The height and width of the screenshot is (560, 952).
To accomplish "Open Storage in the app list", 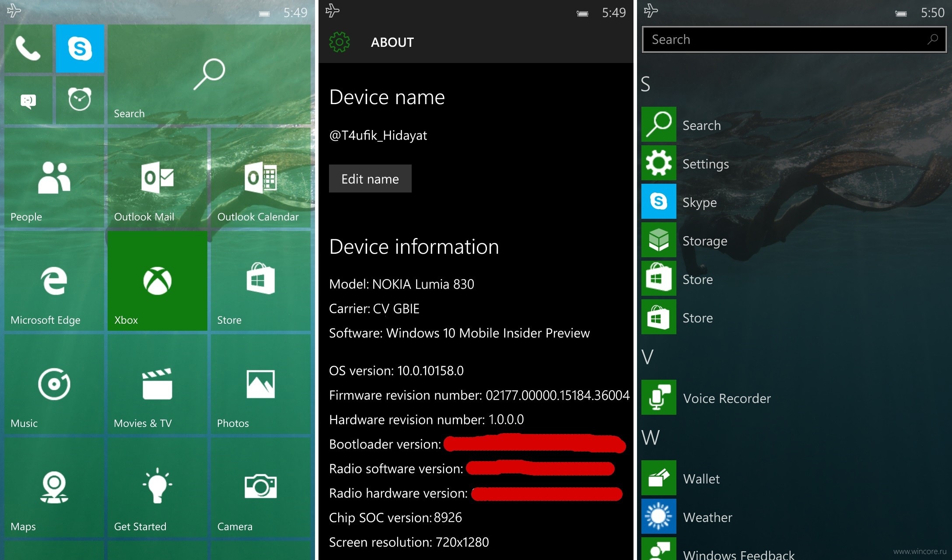I will coord(794,240).
